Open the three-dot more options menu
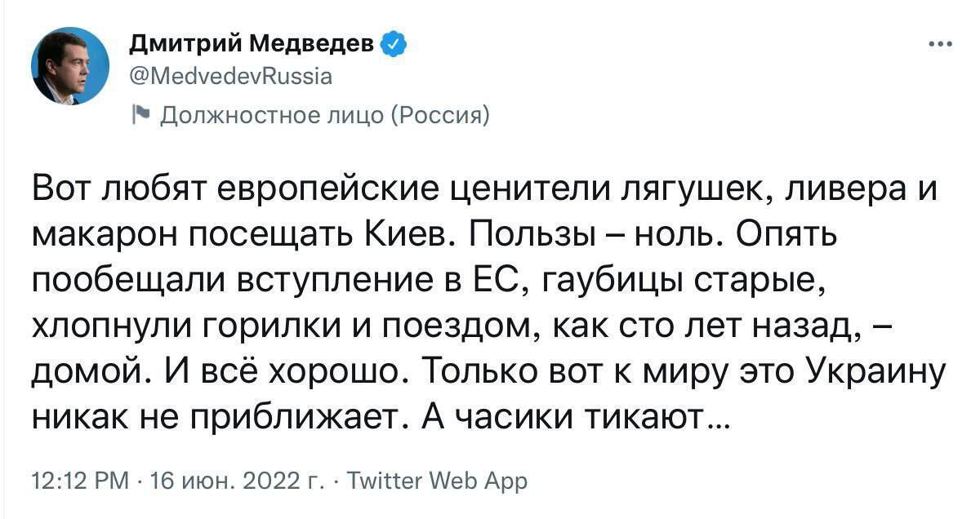Viewport: 980px width, 519px height. pyautogui.click(x=941, y=44)
